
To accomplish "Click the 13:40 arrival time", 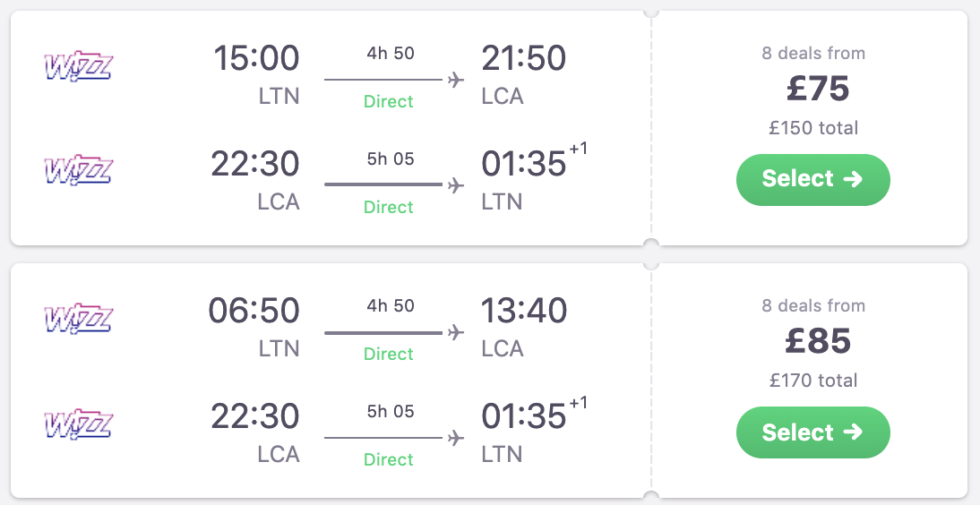I will point(524,312).
